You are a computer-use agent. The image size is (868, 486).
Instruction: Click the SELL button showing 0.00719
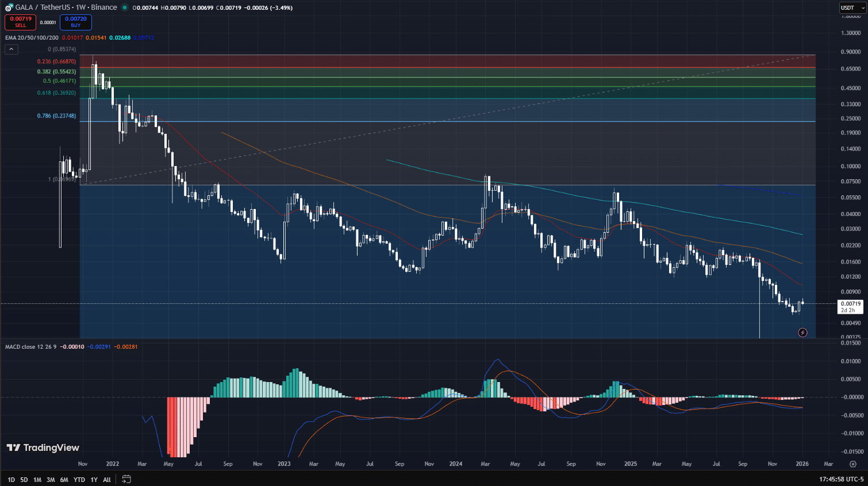click(x=21, y=21)
